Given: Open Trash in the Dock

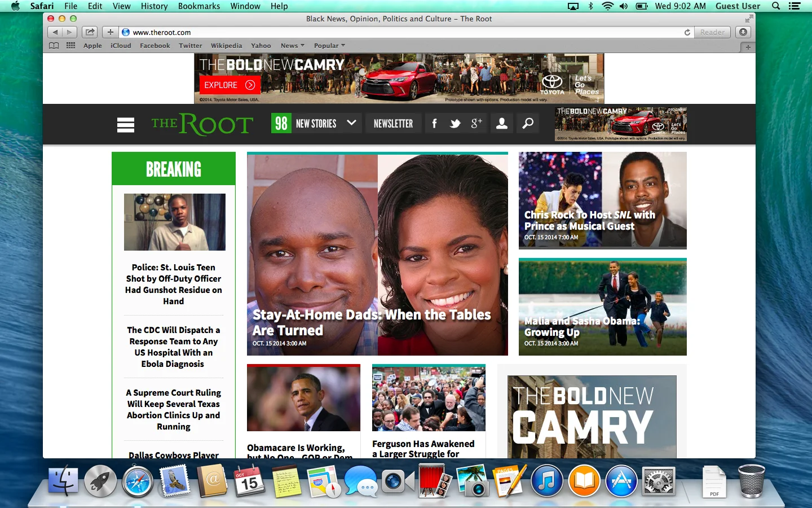Looking at the screenshot, I should (x=751, y=481).
